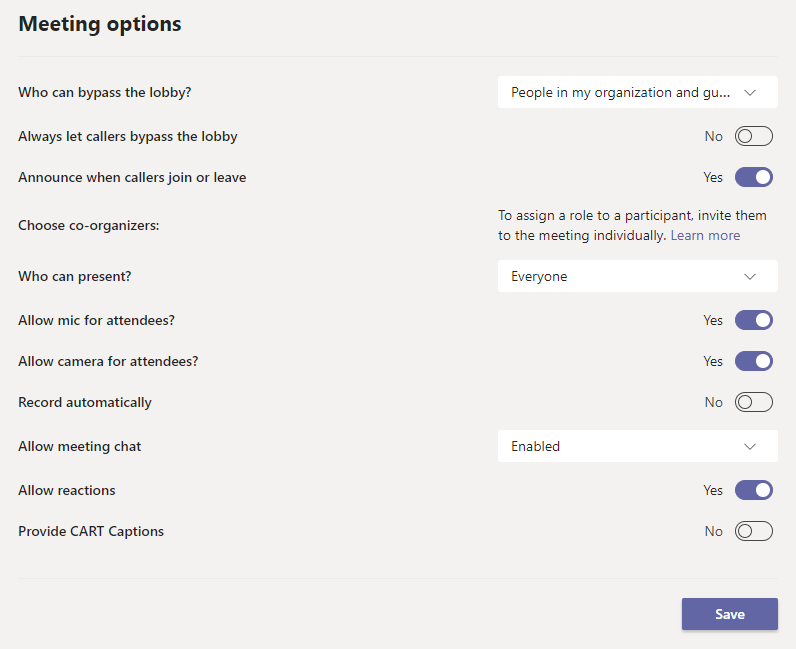The width and height of the screenshot is (796, 649).
Task: Select the 'Record automatically' label text
Action: 85,402
